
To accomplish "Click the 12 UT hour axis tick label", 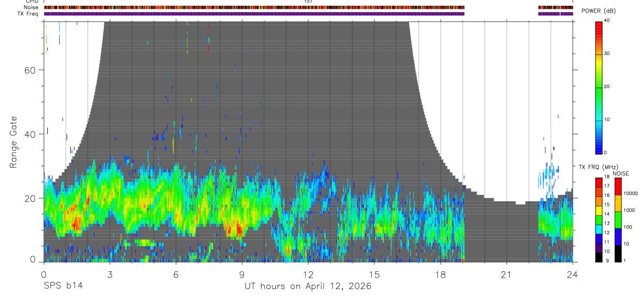I will [x=308, y=274].
